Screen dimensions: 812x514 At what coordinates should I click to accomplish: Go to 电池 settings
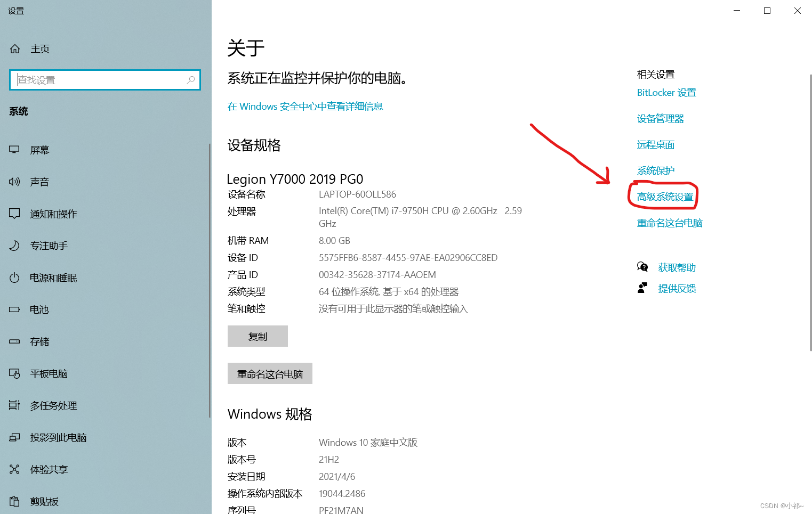click(39, 309)
